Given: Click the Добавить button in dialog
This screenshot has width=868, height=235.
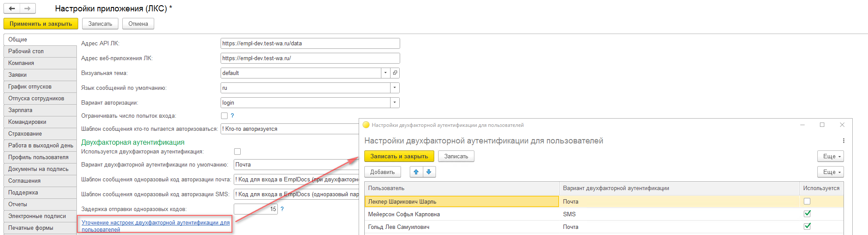Looking at the screenshot, I should [382, 172].
